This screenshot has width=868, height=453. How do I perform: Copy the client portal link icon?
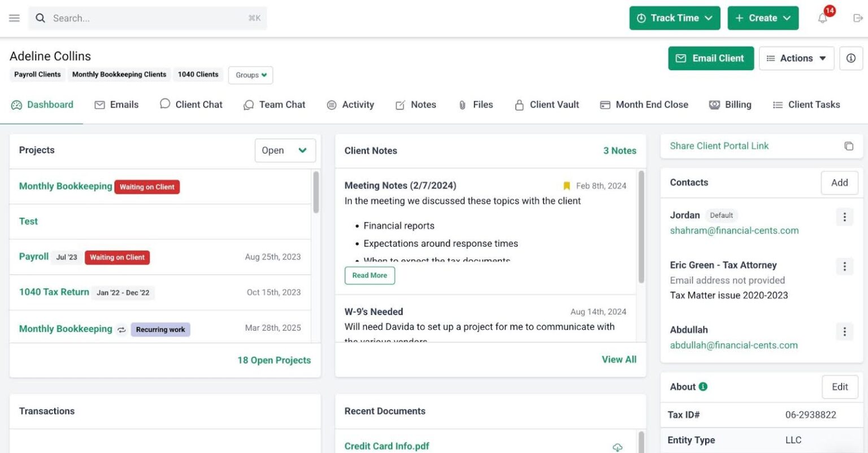[848, 146]
